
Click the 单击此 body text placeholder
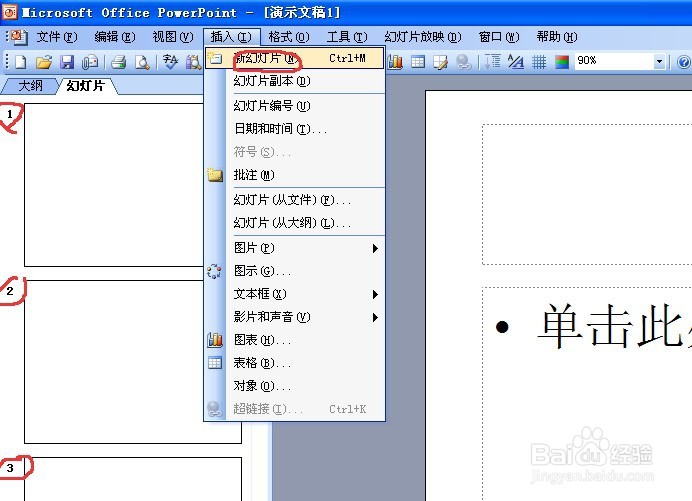[x=587, y=394]
